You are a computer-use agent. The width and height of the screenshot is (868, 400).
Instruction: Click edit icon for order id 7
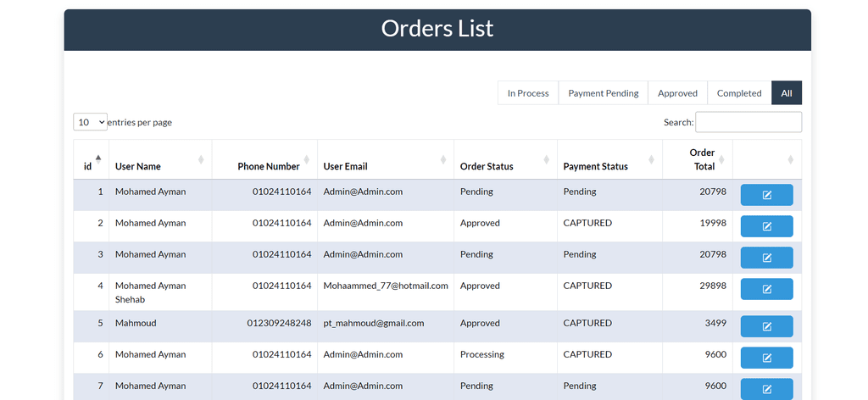click(x=766, y=389)
